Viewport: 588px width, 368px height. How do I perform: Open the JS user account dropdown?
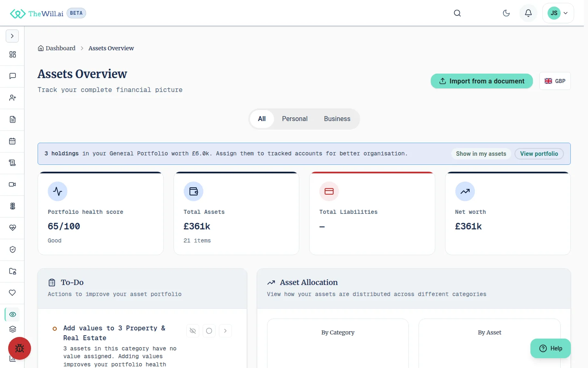pos(558,13)
